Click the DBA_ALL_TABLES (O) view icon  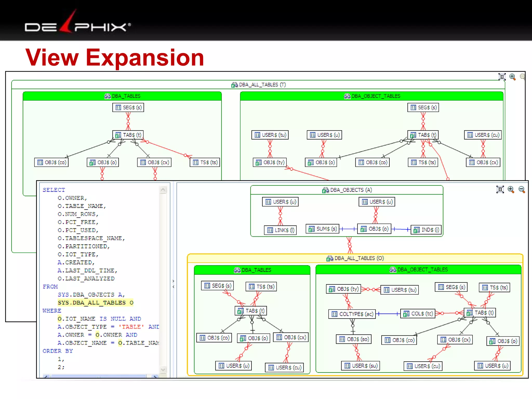tap(330, 258)
